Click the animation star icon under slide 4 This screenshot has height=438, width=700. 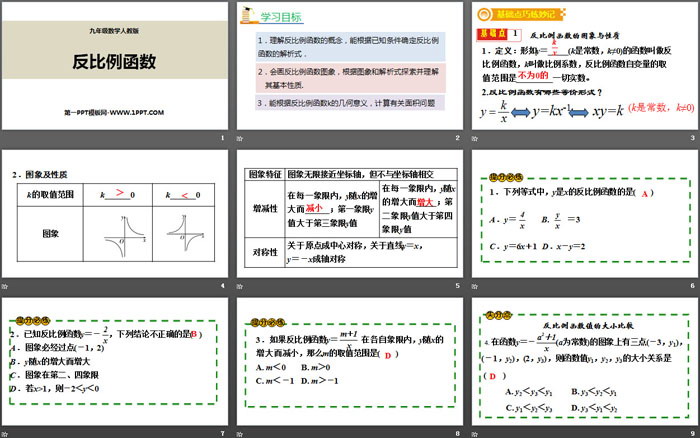pos(4,286)
